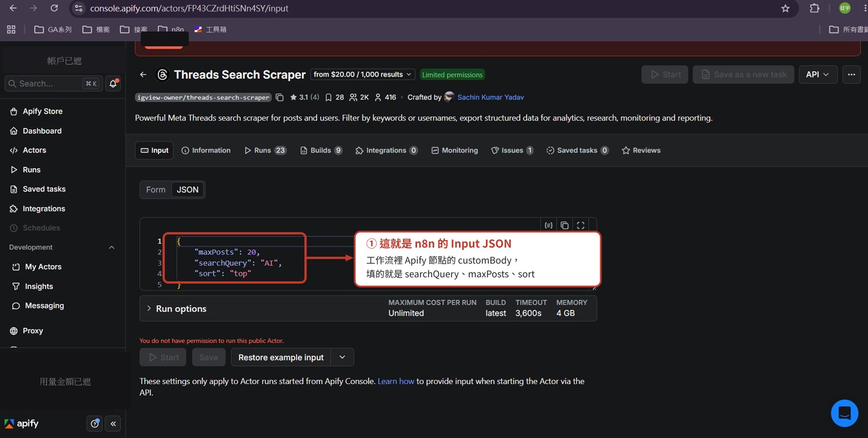Viewport: 868px width, 438px height.
Task: Click the top Start button in header
Action: 665,74
